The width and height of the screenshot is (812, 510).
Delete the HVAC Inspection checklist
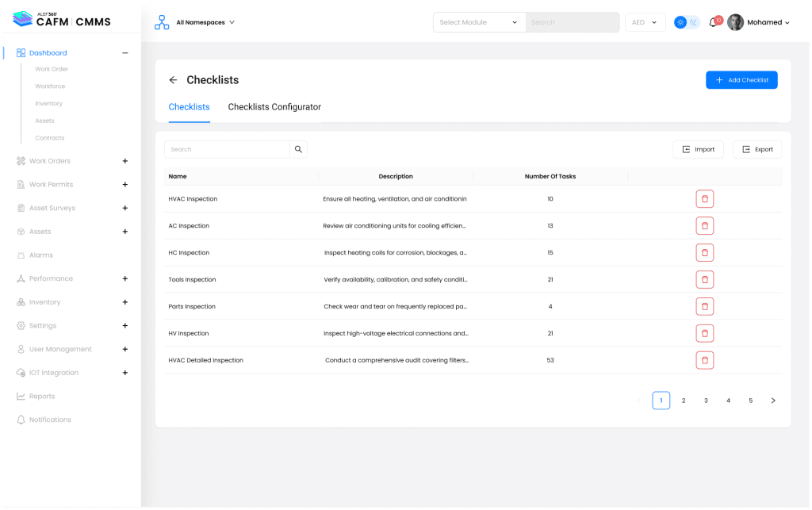(704, 199)
